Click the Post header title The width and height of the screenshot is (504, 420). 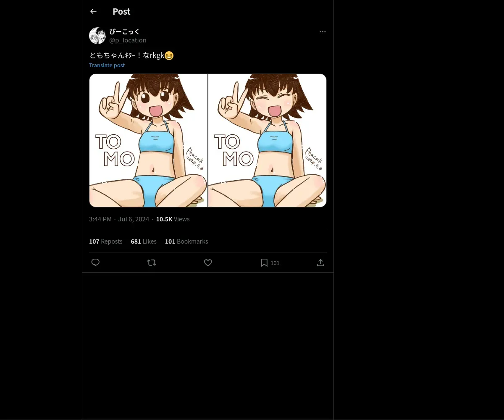[121, 11]
